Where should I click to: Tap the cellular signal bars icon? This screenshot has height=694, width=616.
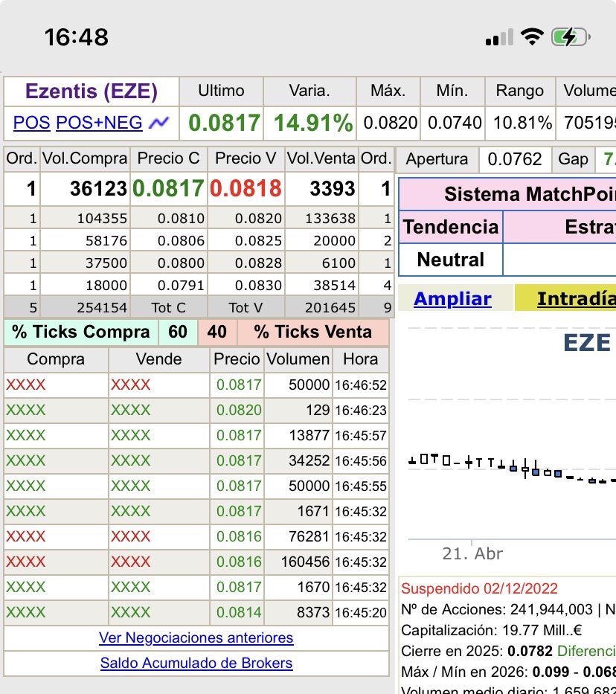point(498,37)
